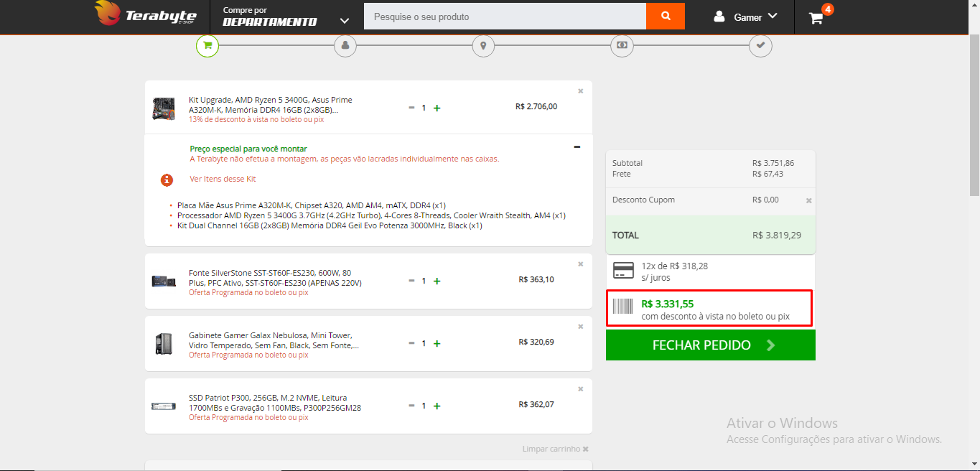Click the R$ 363,10 Fonte SilverStone price
This screenshot has width=980, height=471.
(x=536, y=279)
